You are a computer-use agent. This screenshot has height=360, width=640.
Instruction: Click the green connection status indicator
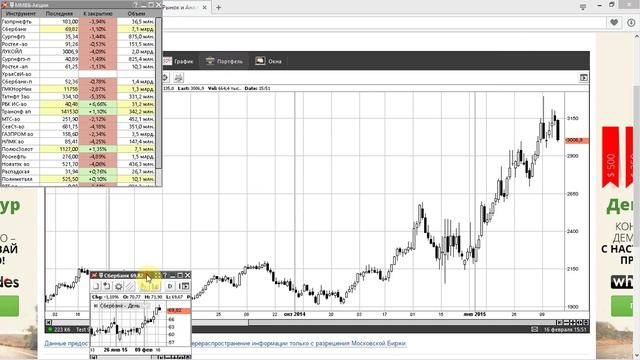coord(50,329)
